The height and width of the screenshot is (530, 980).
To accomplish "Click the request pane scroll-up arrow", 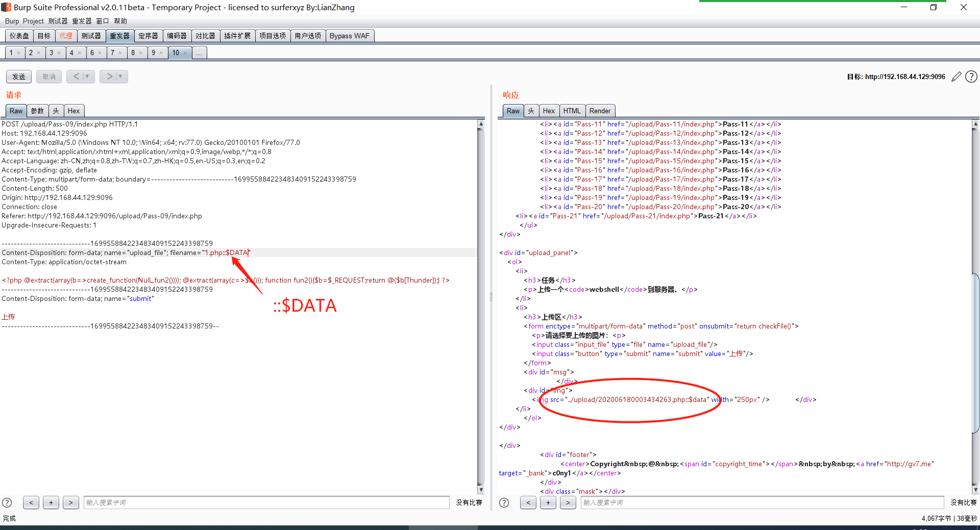I will point(481,124).
